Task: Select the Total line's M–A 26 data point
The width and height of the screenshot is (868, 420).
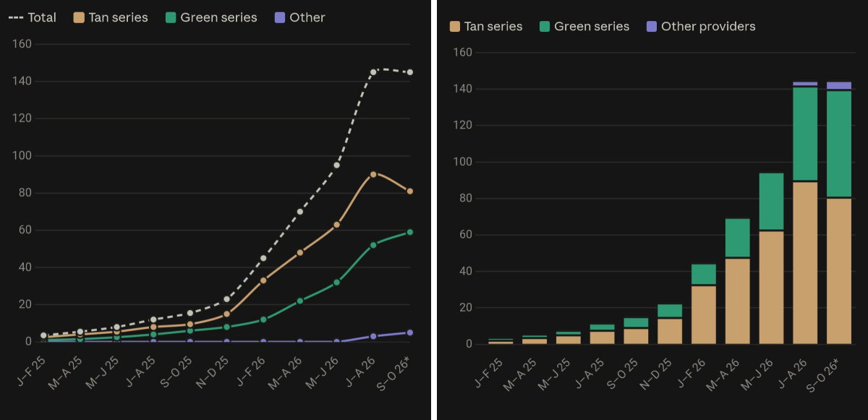Action: point(300,212)
